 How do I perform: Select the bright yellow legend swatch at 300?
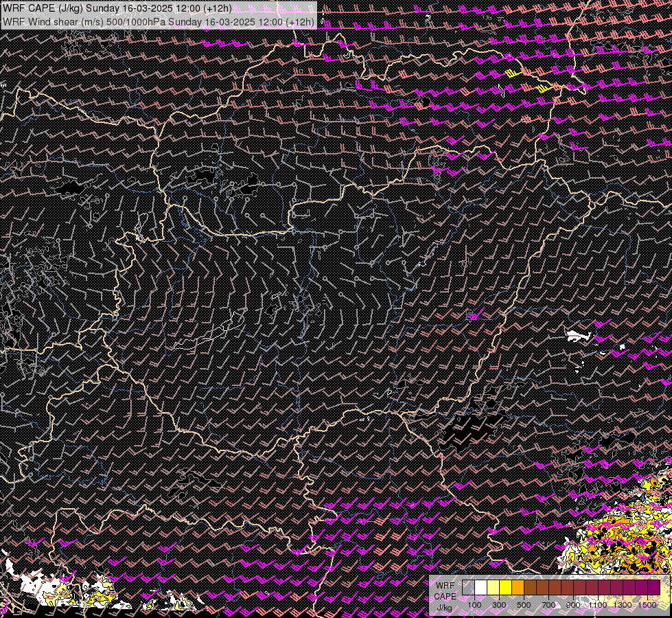505,588
